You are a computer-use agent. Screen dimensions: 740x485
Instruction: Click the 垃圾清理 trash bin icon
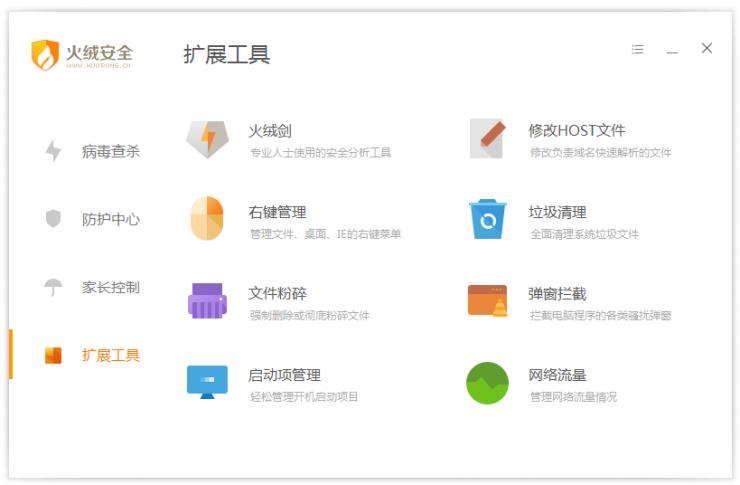[x=488, y=219]
